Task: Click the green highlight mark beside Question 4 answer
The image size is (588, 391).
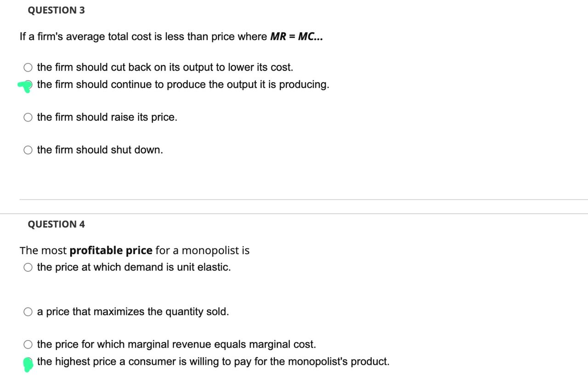Action: (x=28, y=364)
